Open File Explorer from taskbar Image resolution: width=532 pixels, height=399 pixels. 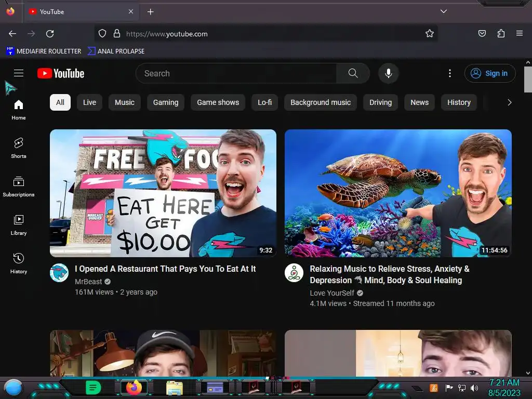click(x=175, y=388)
